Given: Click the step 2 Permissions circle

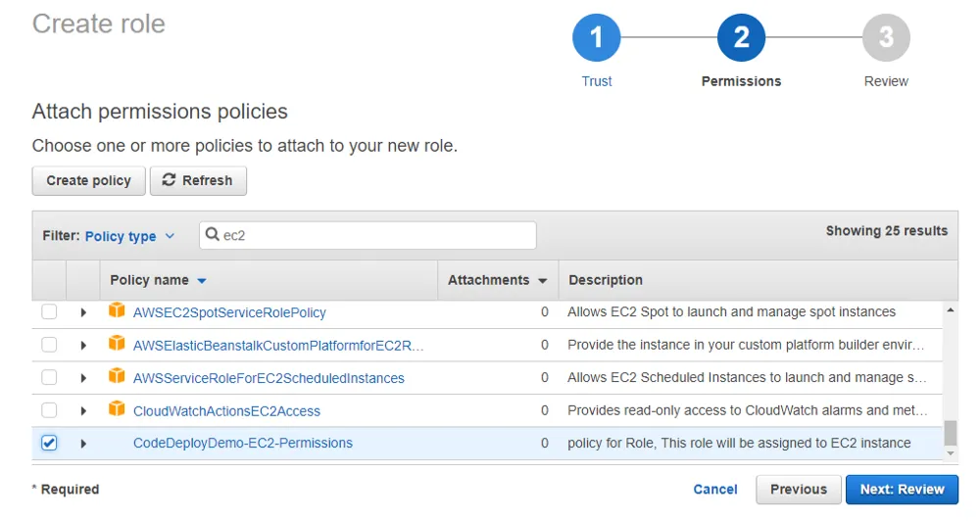Looking at the screenshot, I should (x=741, y=38).
